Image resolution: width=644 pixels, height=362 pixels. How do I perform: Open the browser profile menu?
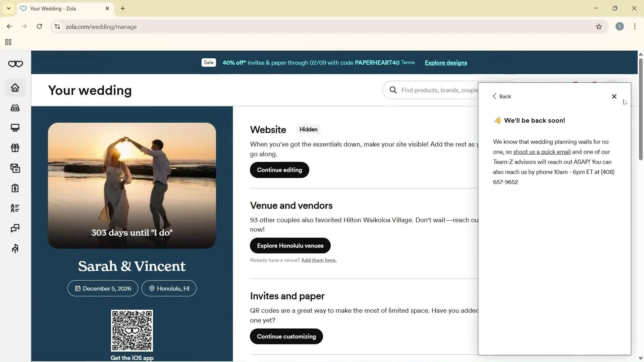620,26
